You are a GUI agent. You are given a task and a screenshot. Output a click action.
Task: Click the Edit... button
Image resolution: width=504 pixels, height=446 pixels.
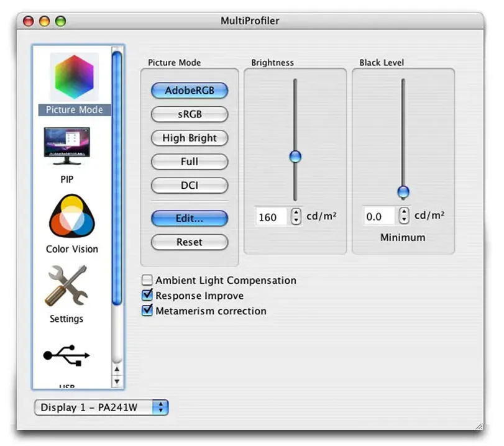click(190, 218)
